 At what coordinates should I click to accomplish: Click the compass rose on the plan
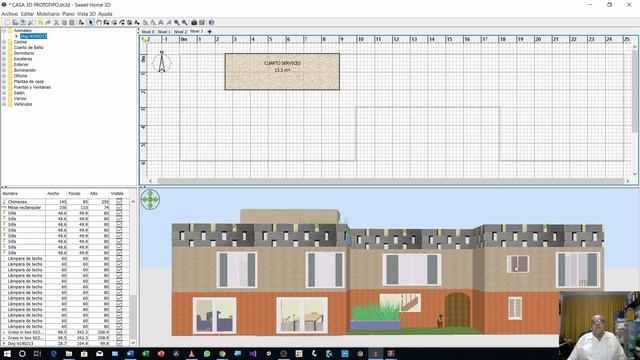point(162,62)
